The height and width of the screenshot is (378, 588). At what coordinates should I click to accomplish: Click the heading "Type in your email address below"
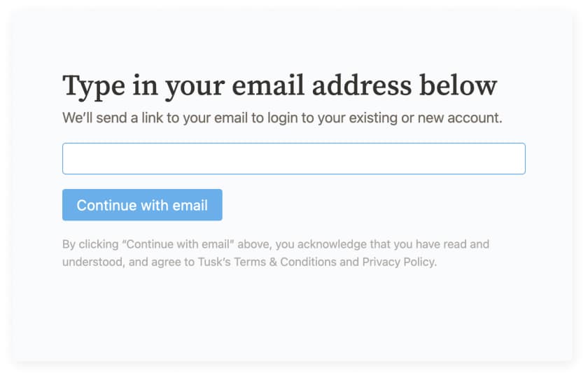point(280,87)
